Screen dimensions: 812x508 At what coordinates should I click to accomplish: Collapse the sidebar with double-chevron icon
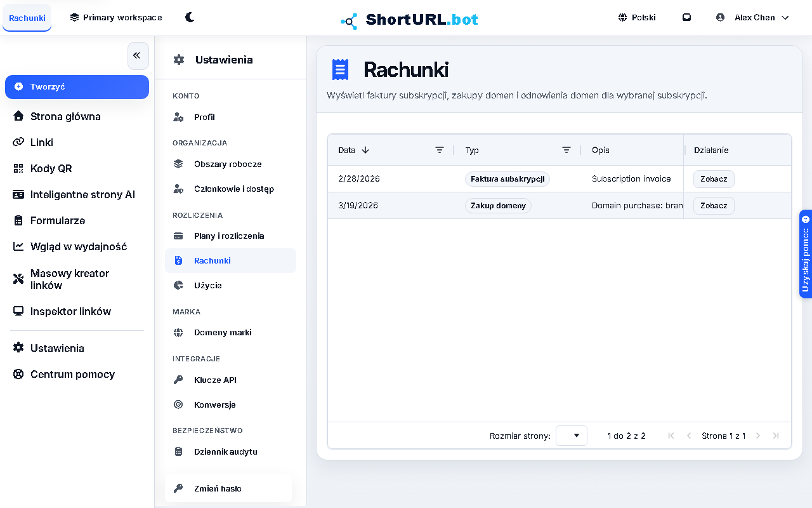click(x=138, y=56)
